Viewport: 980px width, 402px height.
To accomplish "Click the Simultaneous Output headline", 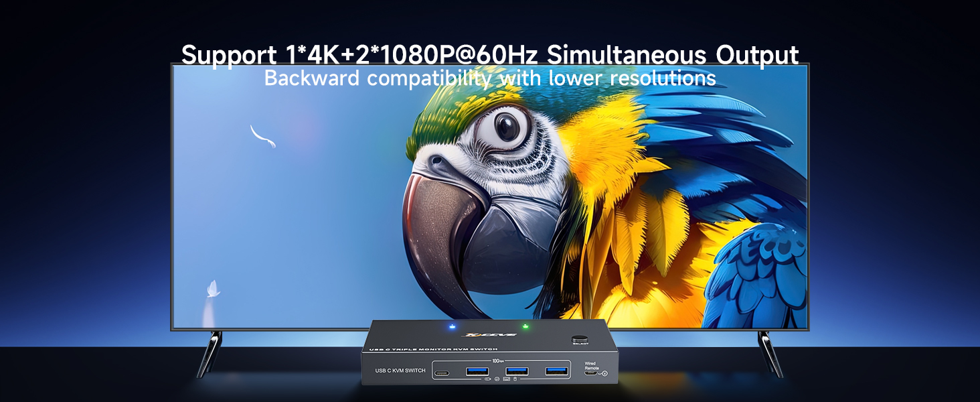I will (669, 54).
